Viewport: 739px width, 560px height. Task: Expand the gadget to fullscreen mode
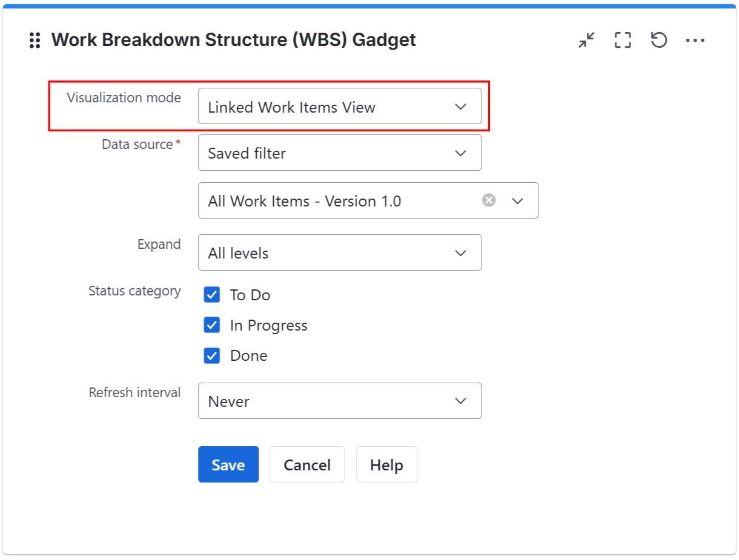(x=622, y=40)
